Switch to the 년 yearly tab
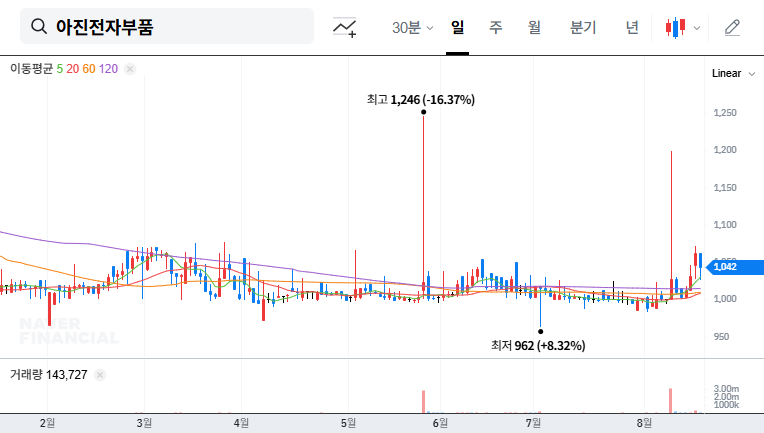The width and height of the screenshot is (764, 433). coord(632,27)
